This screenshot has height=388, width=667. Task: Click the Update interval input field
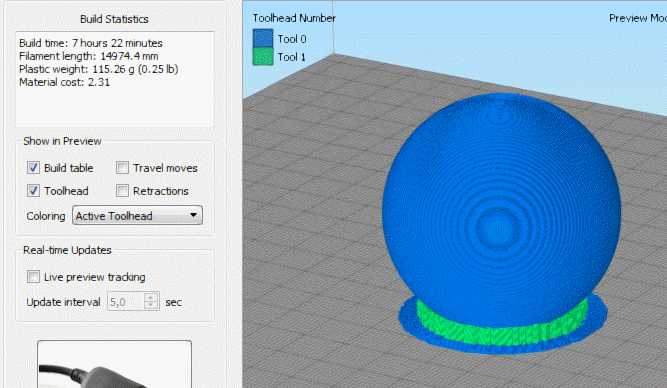(x=126, y=302)
